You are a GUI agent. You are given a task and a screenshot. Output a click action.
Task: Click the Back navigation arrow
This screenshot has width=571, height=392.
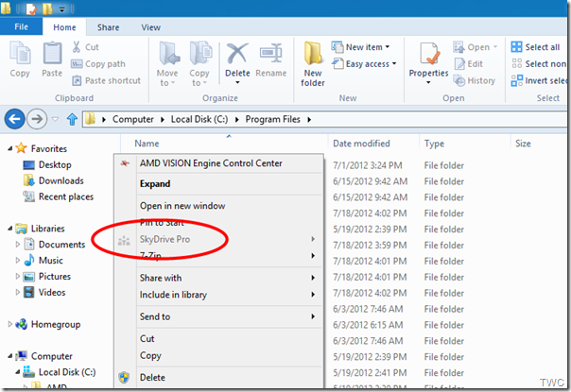[14, 119]
